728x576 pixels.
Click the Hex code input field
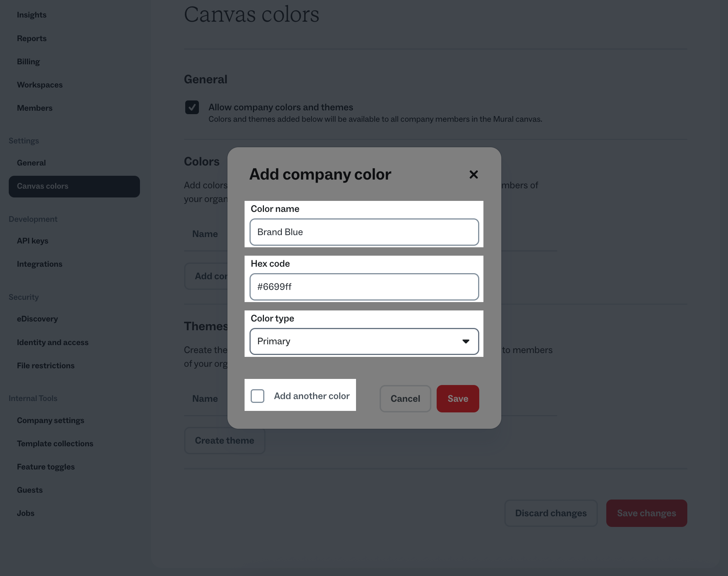point(364,287)
